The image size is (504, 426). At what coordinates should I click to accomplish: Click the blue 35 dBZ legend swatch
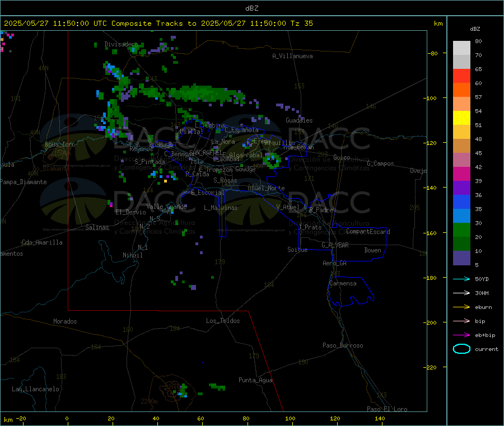[461, 202]
